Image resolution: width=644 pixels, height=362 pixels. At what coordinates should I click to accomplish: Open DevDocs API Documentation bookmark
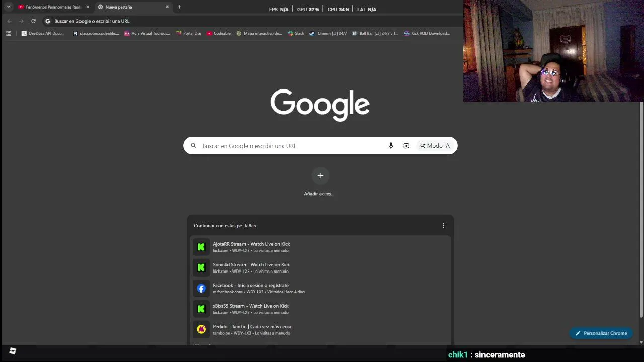(x=43, y=33)
